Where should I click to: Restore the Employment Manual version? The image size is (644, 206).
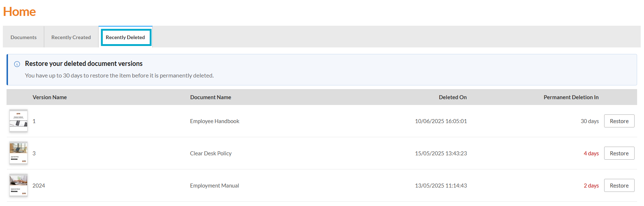[619, 185]
